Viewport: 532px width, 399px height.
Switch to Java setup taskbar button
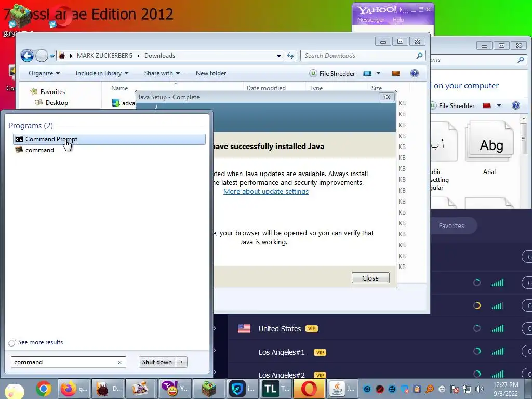(x=342, y=389)
